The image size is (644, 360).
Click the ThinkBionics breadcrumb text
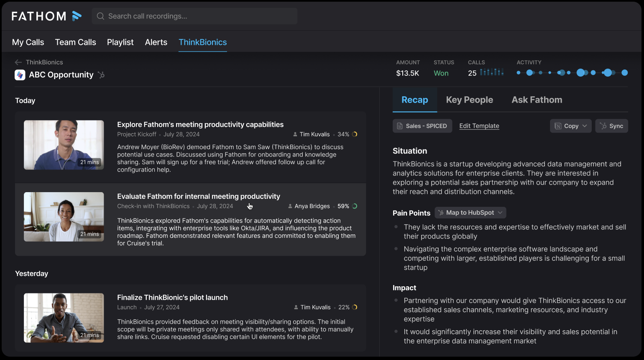[x=44, y=62]
